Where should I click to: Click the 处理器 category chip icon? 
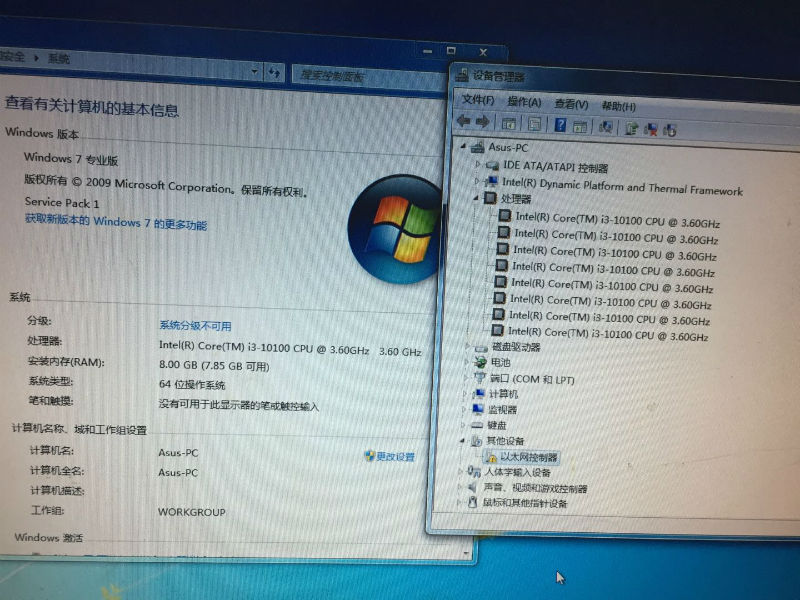tap(490, 197)
